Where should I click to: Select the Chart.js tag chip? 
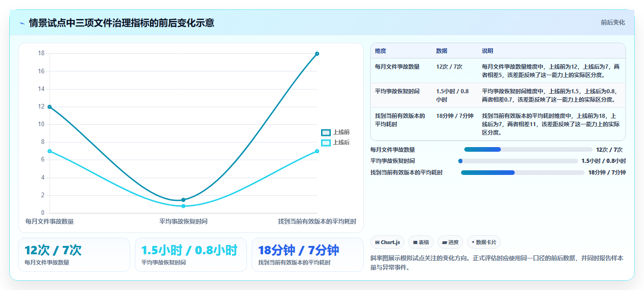coord(387,242)
